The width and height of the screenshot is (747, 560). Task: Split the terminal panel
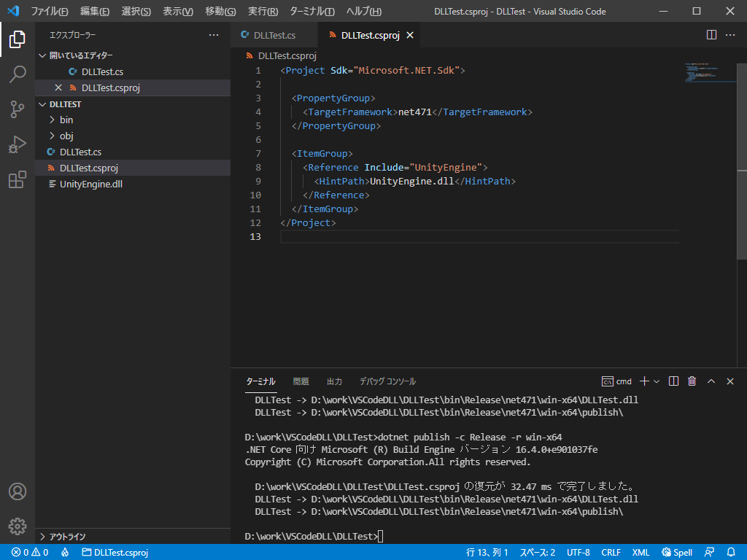673,381
